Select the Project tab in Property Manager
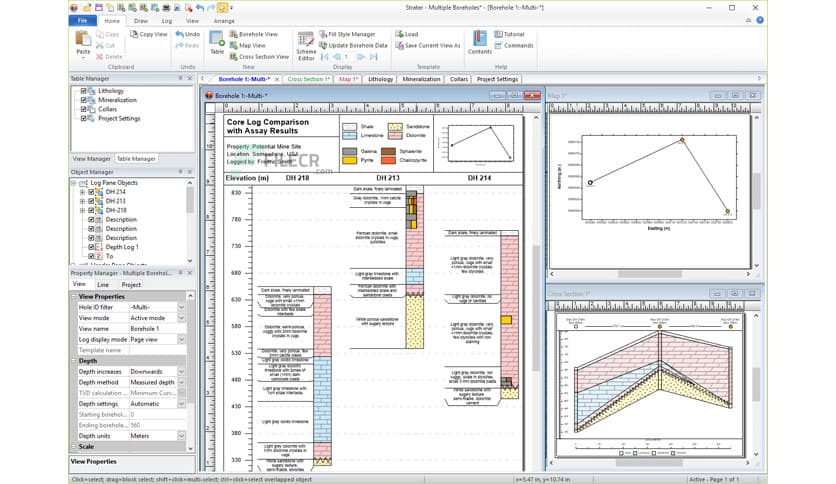Screen dimensions: 836x484 tap(131, 285)
